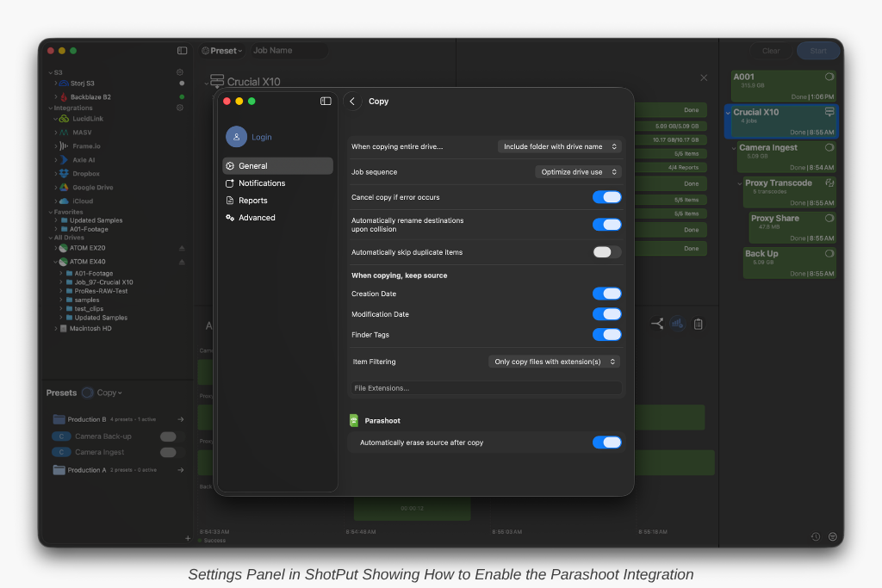Screen dimensions: 882x588
Task: Disable Cancel copy if error occurs
Action: click(x=606, y=197)
